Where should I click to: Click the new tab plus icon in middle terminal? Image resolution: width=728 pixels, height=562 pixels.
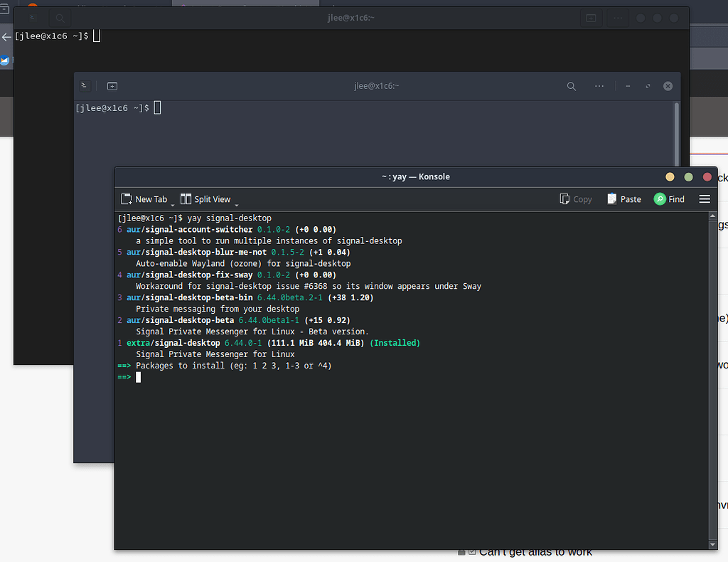112,85
